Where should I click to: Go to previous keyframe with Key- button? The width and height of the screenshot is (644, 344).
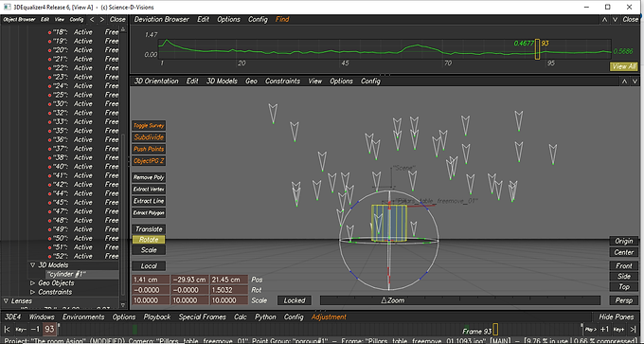tap(20, 329)
